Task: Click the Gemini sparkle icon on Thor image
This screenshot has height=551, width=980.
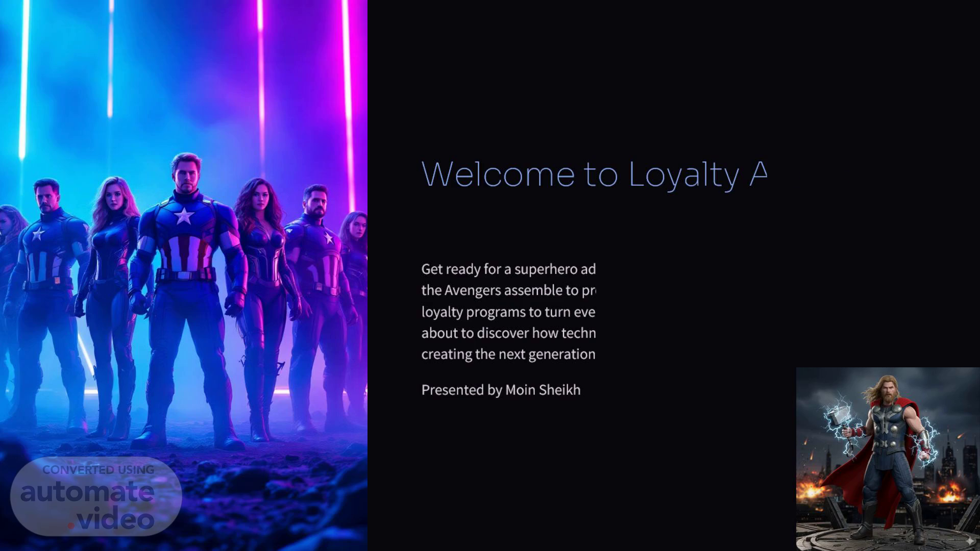Action: click(969, 540)
